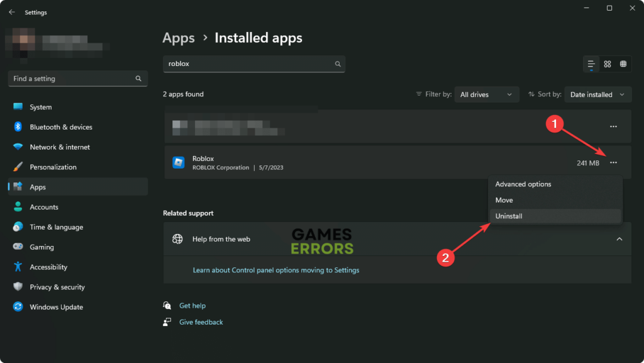The width and height of the screenshot is (644, 363).
Task: Open three-dot menu for the blurred app
Action: (613, 126)
